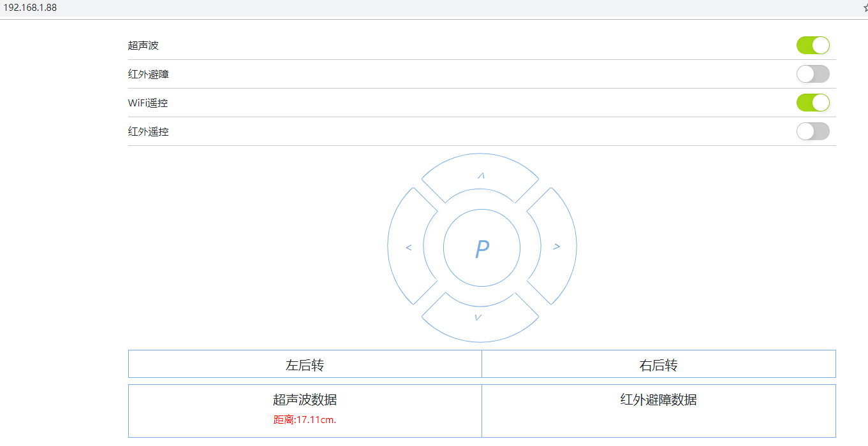
Task: Disable the WiFi遥控 switch
Action: 813,103
